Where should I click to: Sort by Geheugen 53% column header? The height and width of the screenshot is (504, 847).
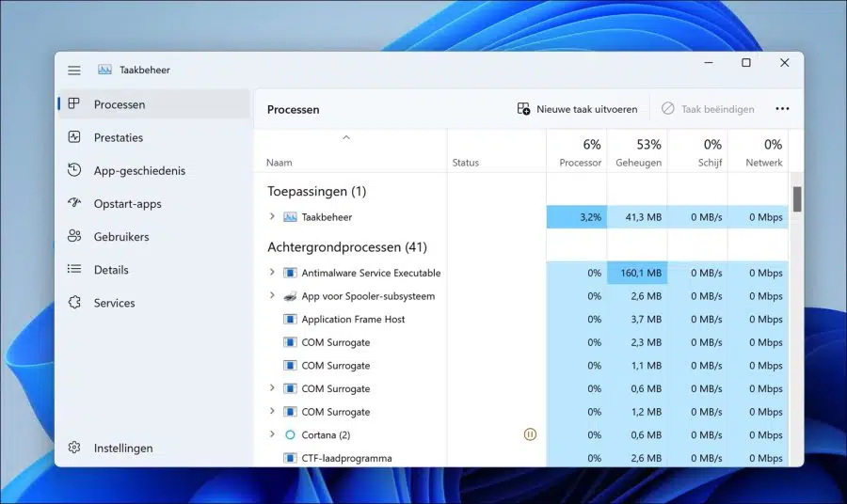click(637, 151)
